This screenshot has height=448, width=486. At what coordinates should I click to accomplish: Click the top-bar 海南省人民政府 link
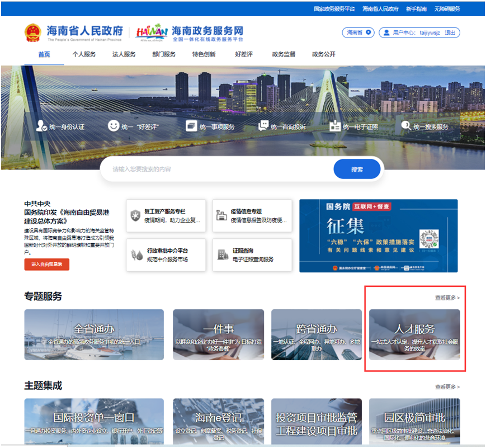tap(380, 9)
